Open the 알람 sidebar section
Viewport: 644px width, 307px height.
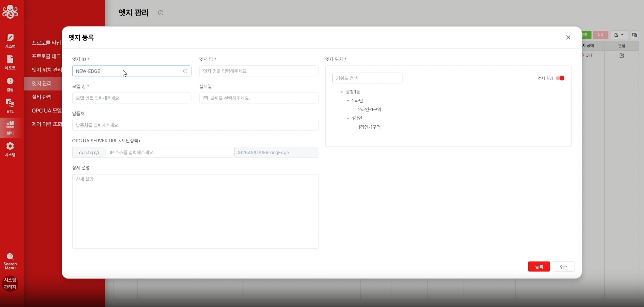pos(10,84)
